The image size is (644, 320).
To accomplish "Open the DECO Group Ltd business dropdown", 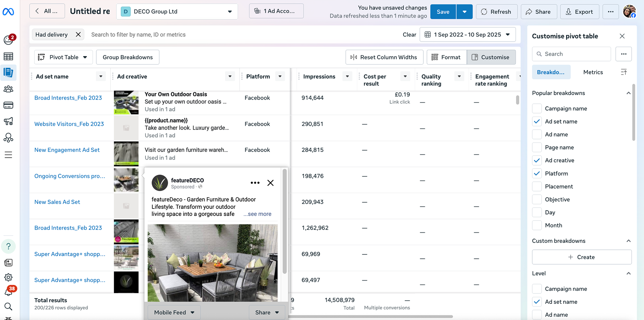I will tap(177, 11).
